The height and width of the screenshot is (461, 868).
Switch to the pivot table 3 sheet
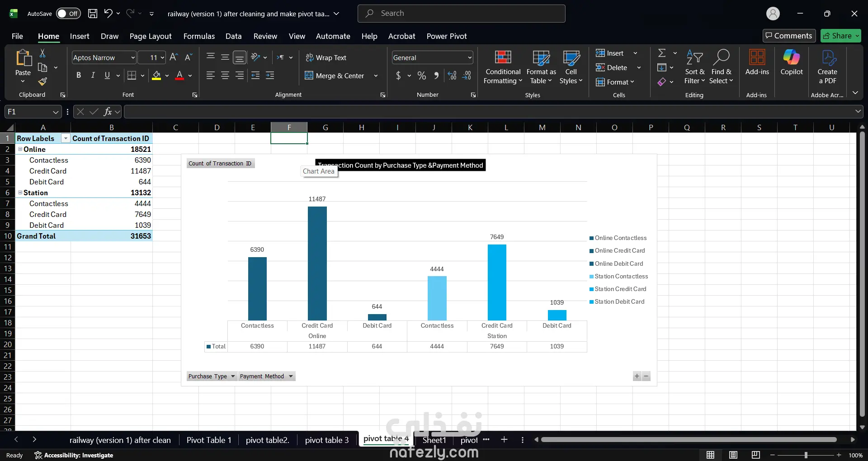click(x=327, y=440)
